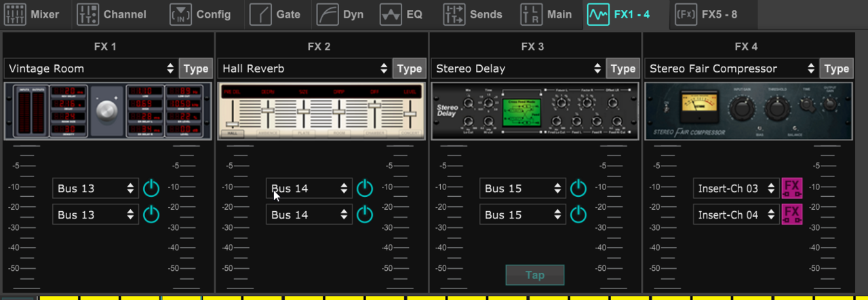Toggle power beside lower Bus 14
This screenshot has height=300, width=868.
(x=365, y=214)
